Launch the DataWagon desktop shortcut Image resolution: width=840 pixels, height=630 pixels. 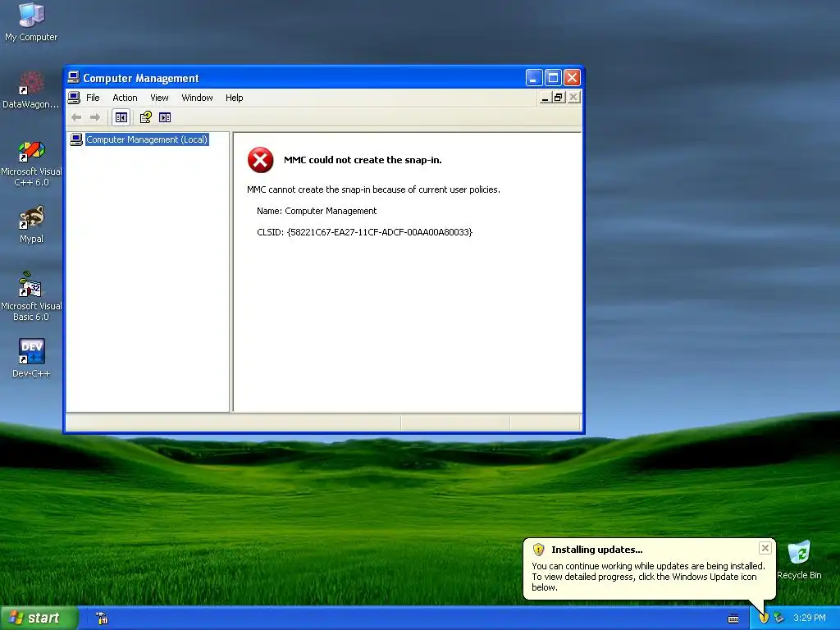pos(31,90)
